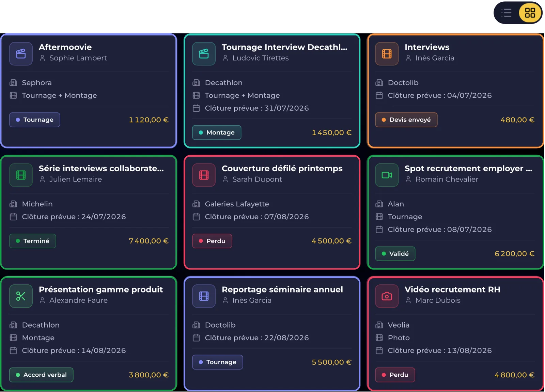Click the Terminé status badge
The height and width of the screenshot is (392, 545).
point(33,241)
